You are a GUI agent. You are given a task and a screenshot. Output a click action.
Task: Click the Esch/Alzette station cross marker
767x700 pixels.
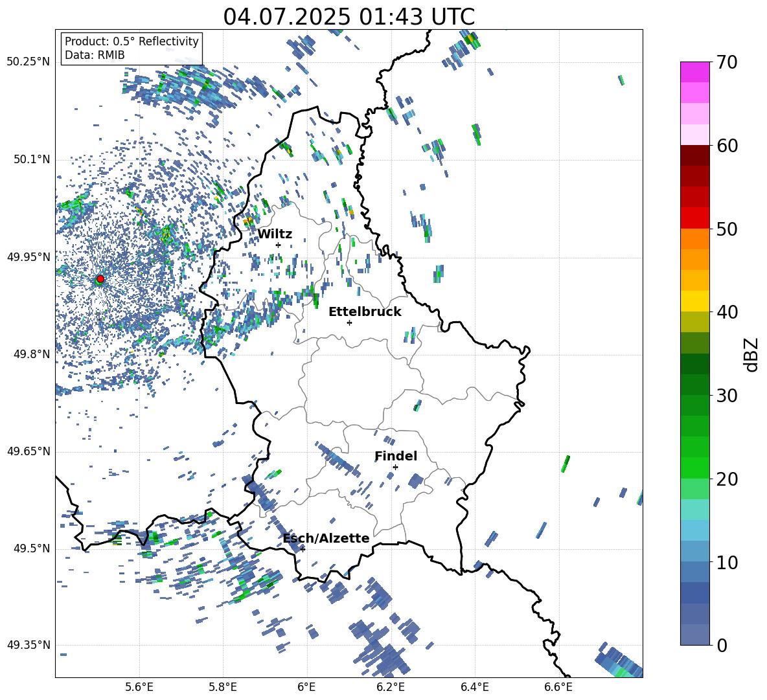[303, 549]
